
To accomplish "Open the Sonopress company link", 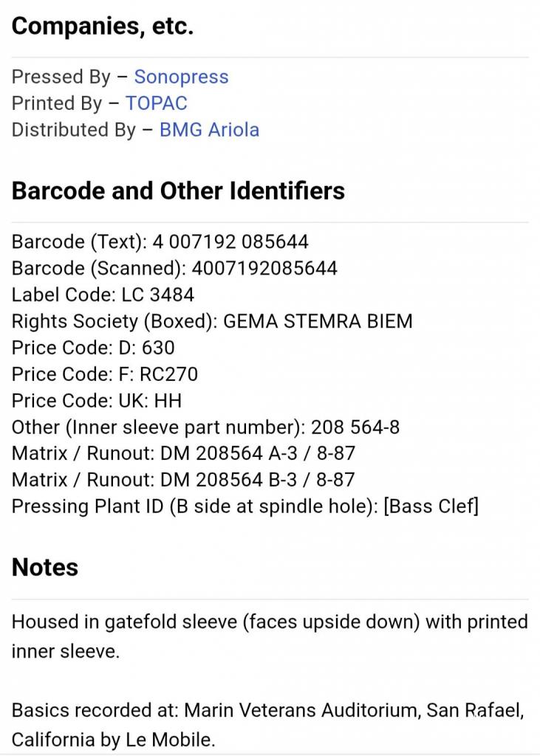I will 181,77.
